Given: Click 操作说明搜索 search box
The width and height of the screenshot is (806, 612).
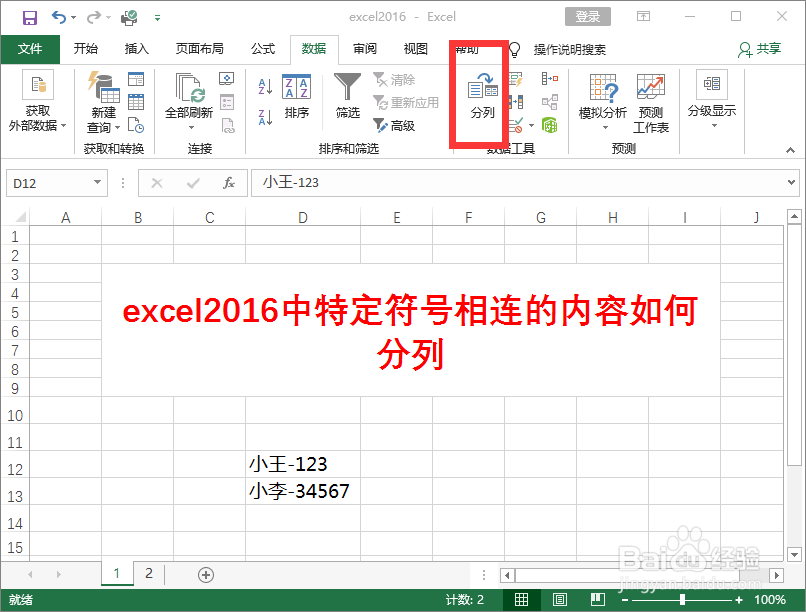Looking at the screenshot, I should 570,49.
